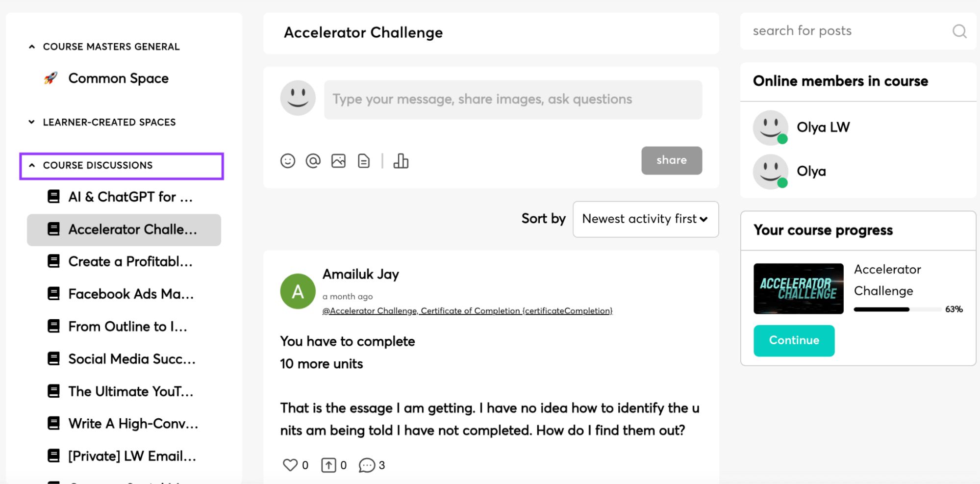980x484 pixels.
Task: Open the Newest activity first sort dropdown
Action: 645,219
